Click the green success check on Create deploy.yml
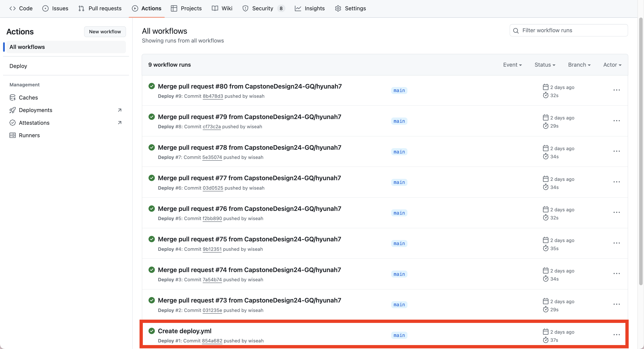The height and width of the screenshot is (349, 644). [152, 331]
